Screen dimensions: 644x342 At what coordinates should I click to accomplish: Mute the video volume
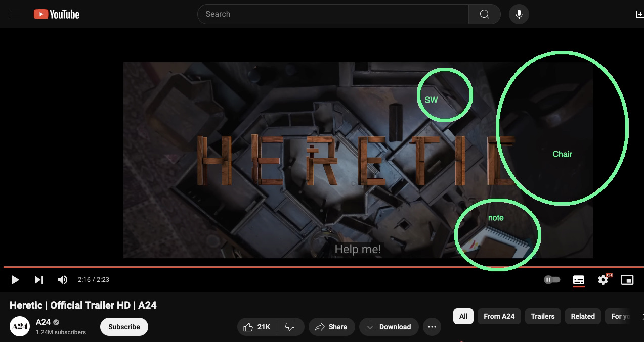point(63,280)
